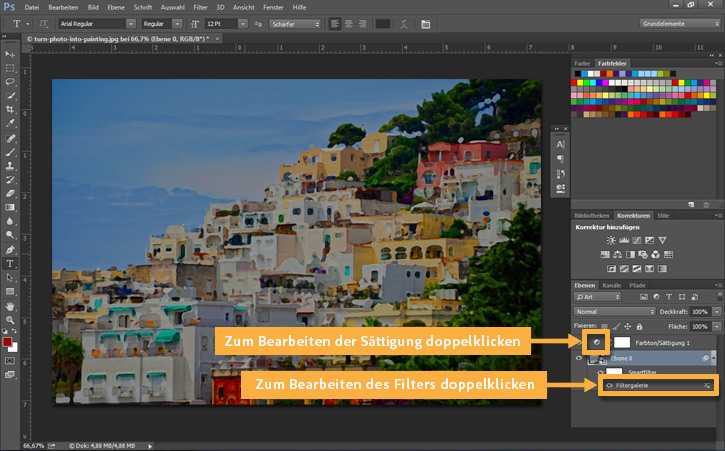725x451 pixels.
Task: Open the Normal blend mode dropdown
Action: pyautogui.click(x=614, y=312)
